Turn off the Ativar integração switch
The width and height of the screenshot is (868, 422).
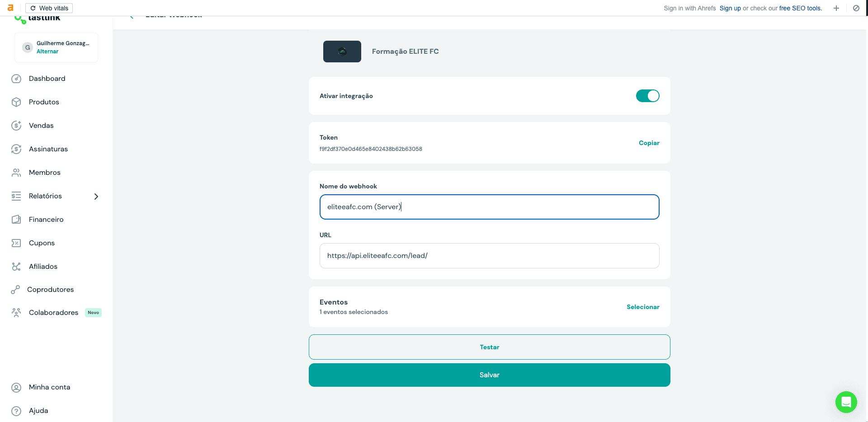648,96
